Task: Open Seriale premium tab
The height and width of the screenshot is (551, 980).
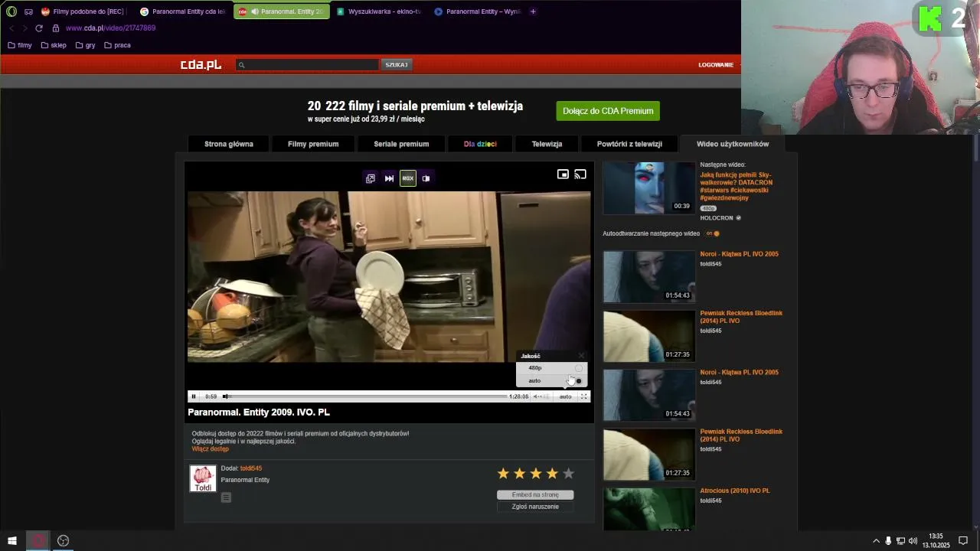Action: (401, 144)
